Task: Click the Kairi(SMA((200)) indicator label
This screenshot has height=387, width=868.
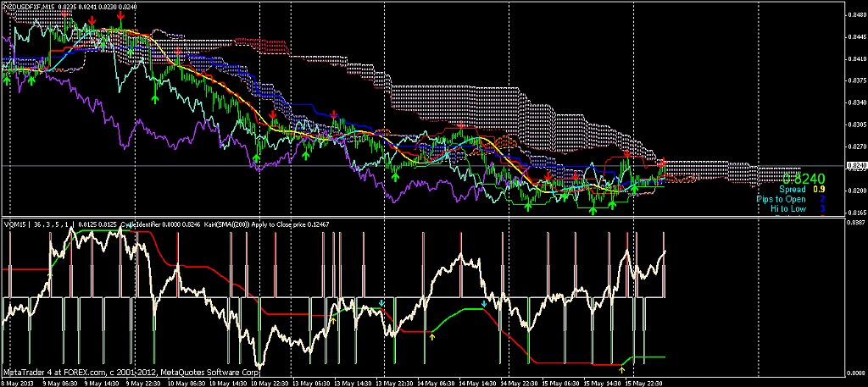Action: [x=226, y=224]
